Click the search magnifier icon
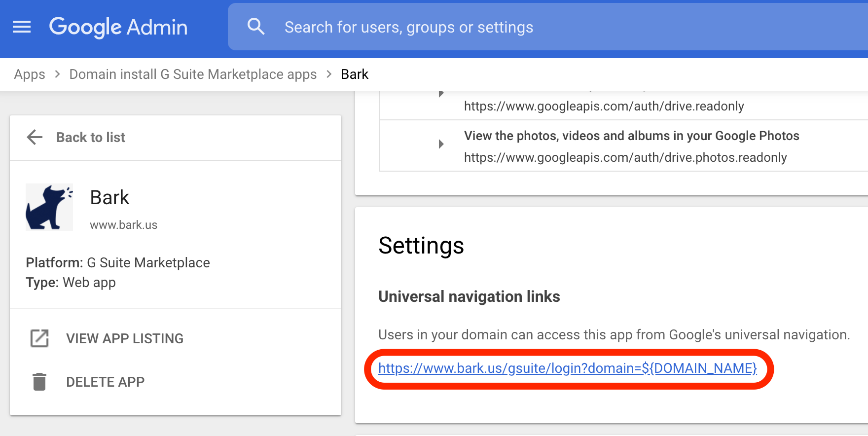The image size is (868, 436). [256, 27]
